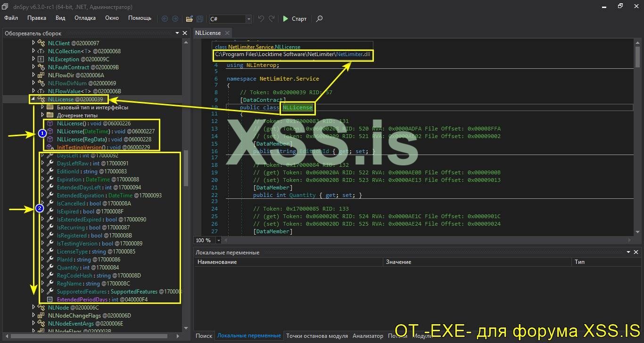Expand the Базовый тип и интерфейсы folder

pyautogui.click(x=42, y=107)
